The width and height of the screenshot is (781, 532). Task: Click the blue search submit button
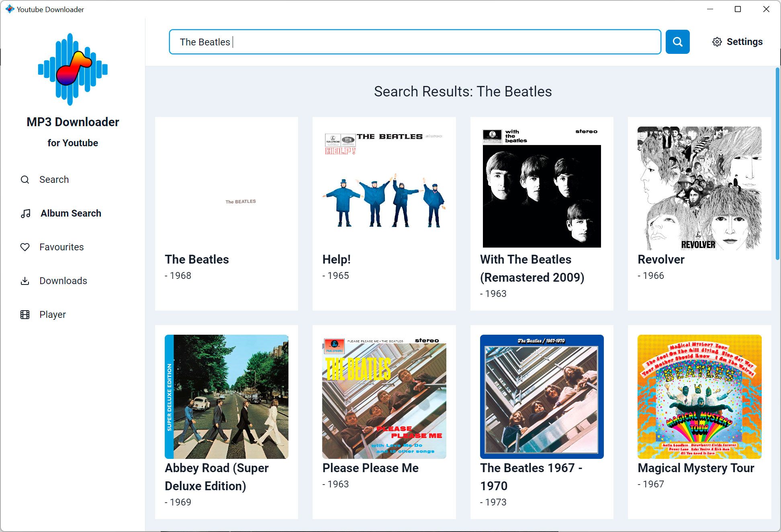pos(678,41)
